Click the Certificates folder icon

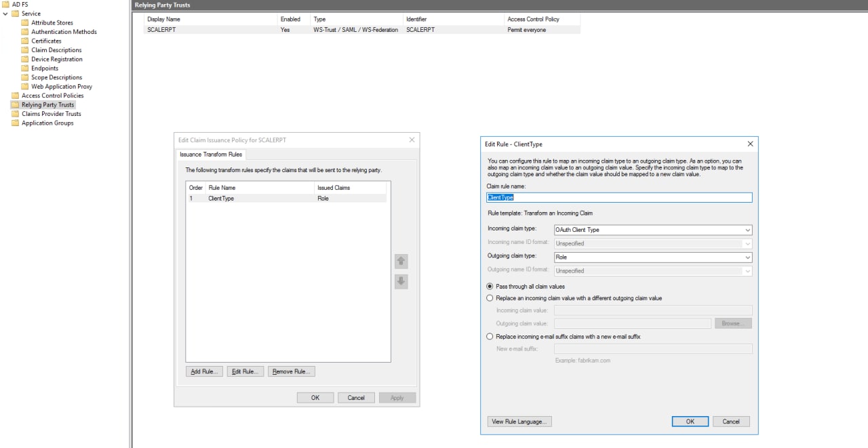(25, 41)
